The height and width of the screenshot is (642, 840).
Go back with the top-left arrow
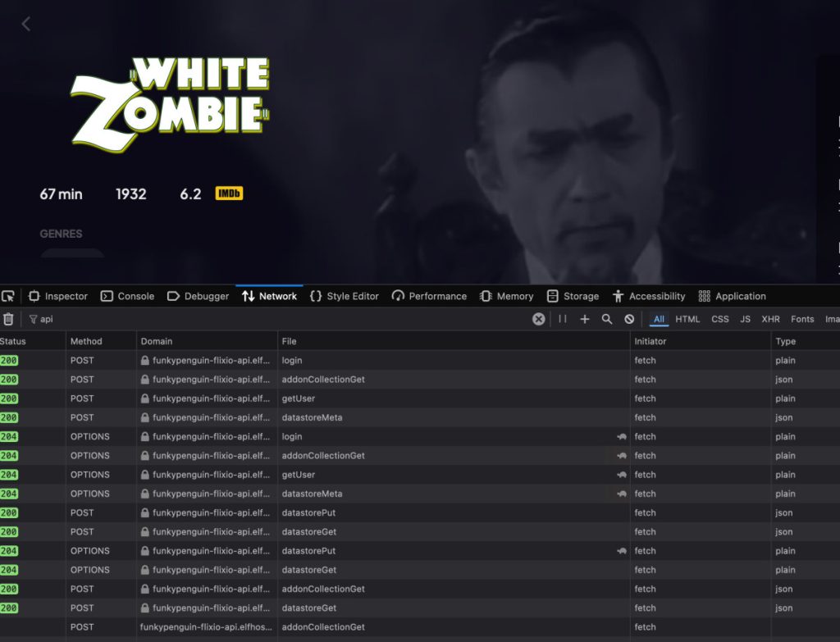click(x=25, y=24)
